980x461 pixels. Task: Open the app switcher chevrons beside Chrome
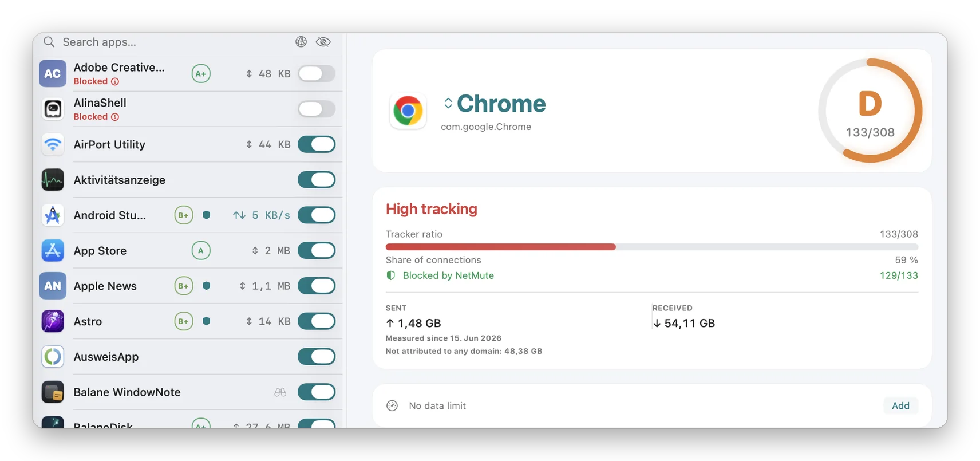coord(448,103)
